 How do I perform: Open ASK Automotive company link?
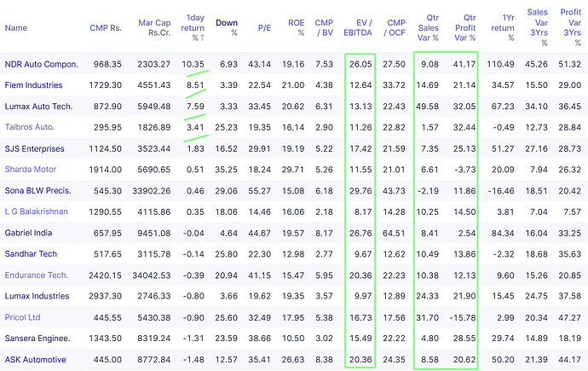pyautogui.click(x=35, y=359)
